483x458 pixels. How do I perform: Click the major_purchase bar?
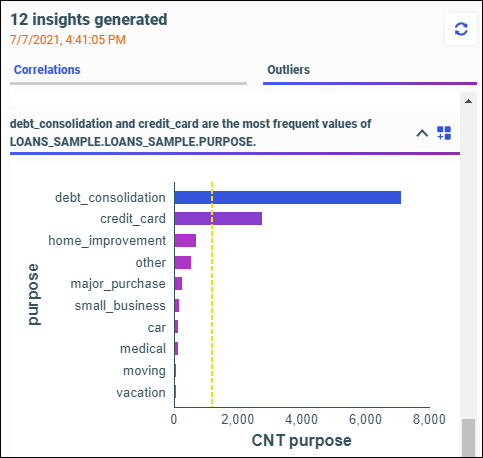(x=178, y=284)
